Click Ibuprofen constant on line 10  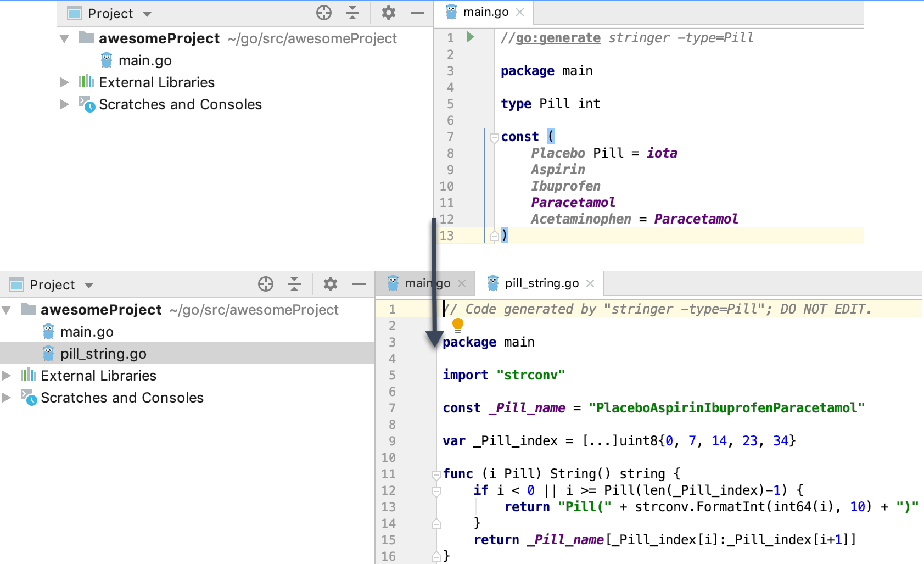(565, 186)
